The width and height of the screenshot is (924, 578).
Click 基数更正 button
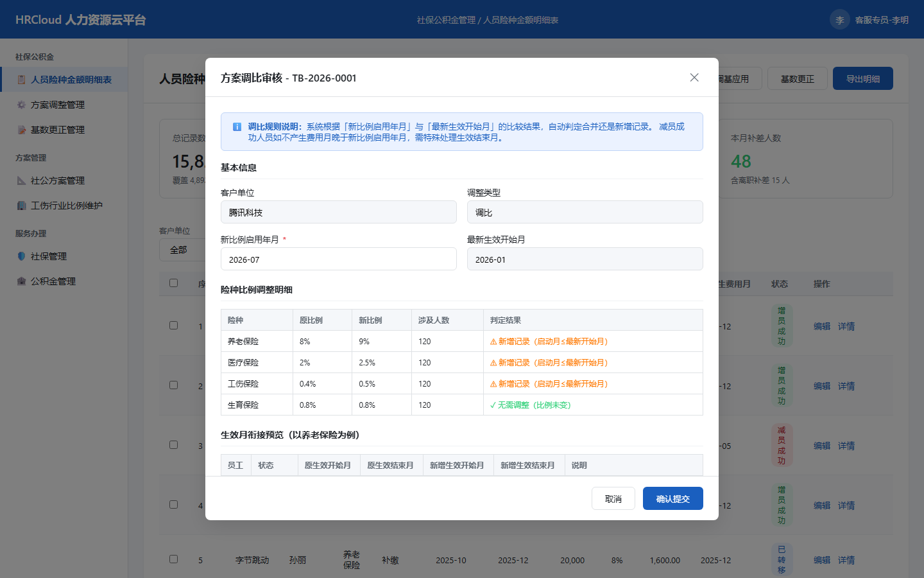coord(798,78)
